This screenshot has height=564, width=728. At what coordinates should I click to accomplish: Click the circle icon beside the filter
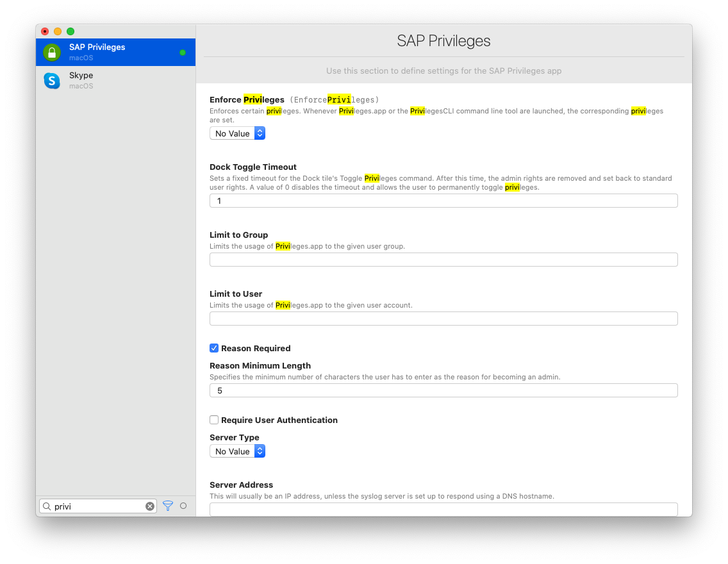tap(183, 506)
